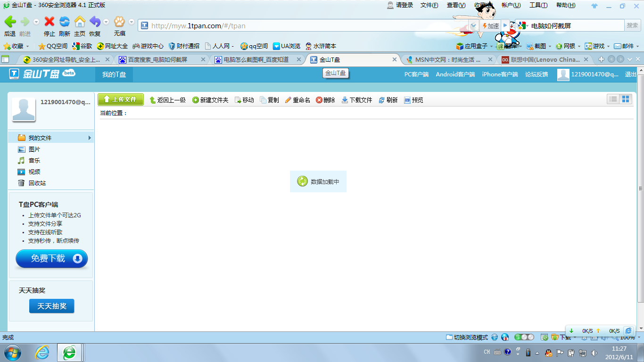The image size is (644, 362).
Task: Open the 帮助(H) menu
Action: click(566, 5)
